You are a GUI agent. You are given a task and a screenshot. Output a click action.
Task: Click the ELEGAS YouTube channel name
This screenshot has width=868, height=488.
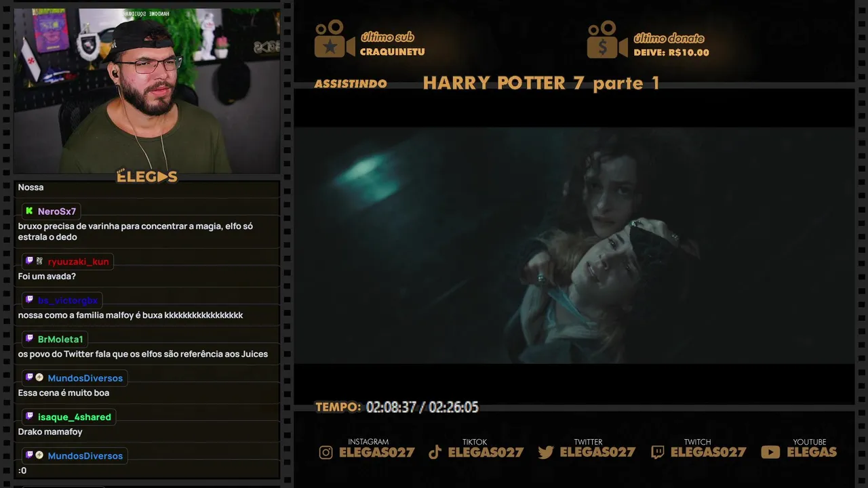point(812,452)
